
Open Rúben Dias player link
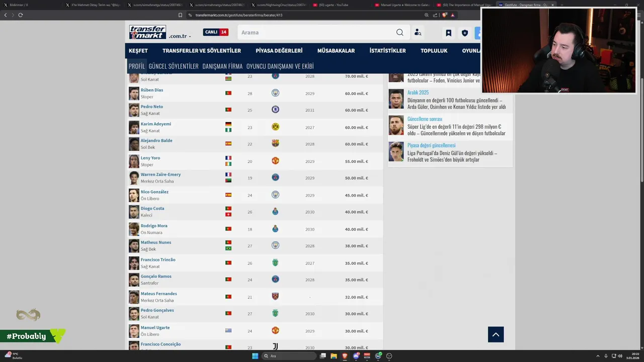[152, 90]
